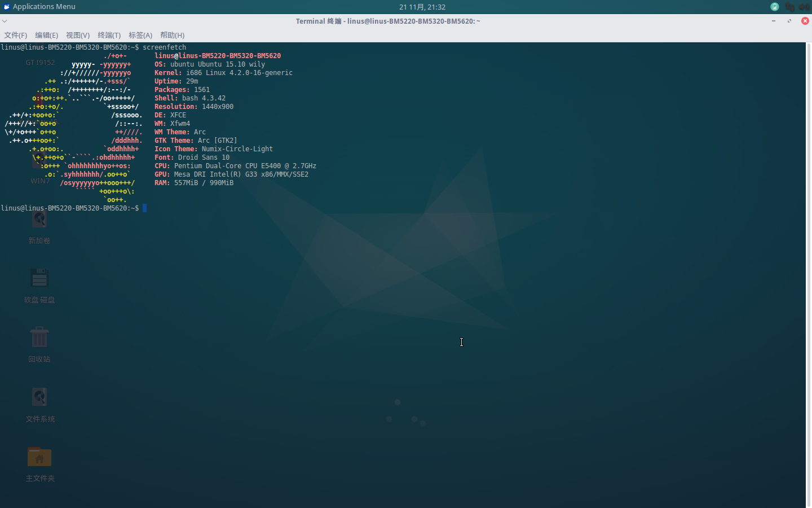Viewport: 812px width, 508px height.
Task: Click the "GPU: Mesa DRI Intel(R) G33" line
Action: (x=231, y=174)
